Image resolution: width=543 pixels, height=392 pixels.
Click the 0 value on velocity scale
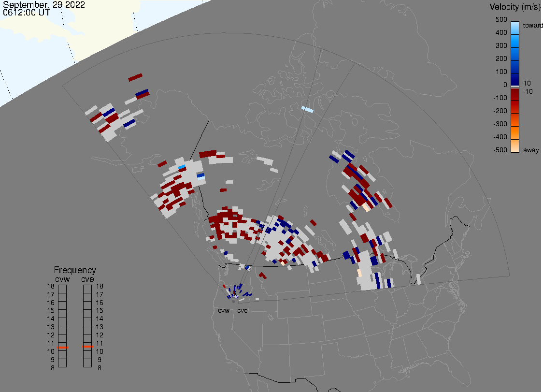click(505, 85)
